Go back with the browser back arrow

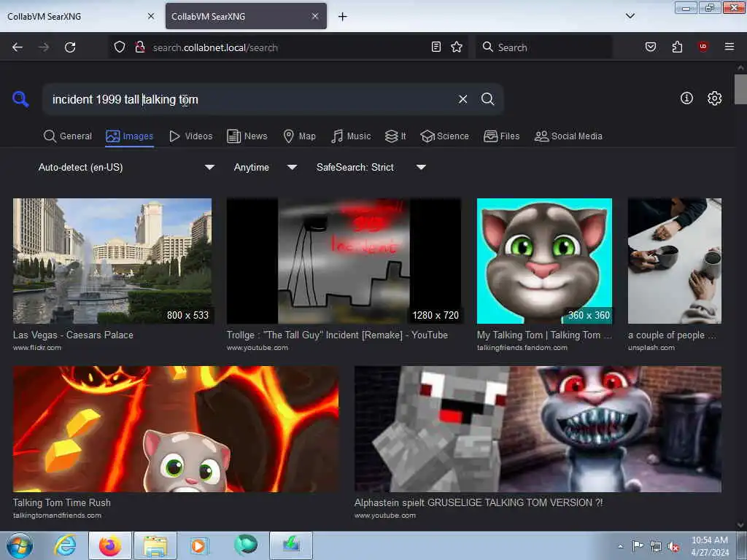[18, 47]
